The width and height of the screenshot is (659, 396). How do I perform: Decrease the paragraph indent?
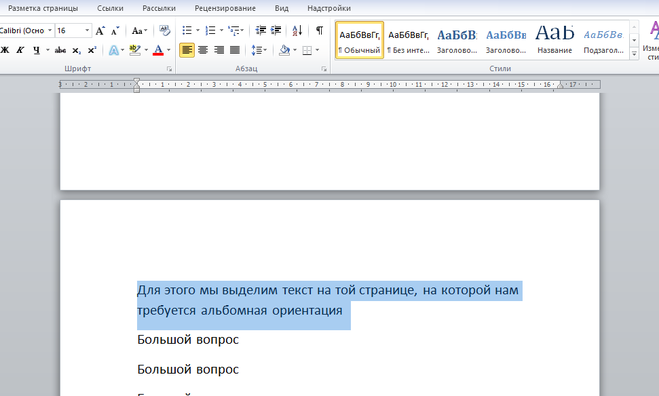[x=261, y=30]
